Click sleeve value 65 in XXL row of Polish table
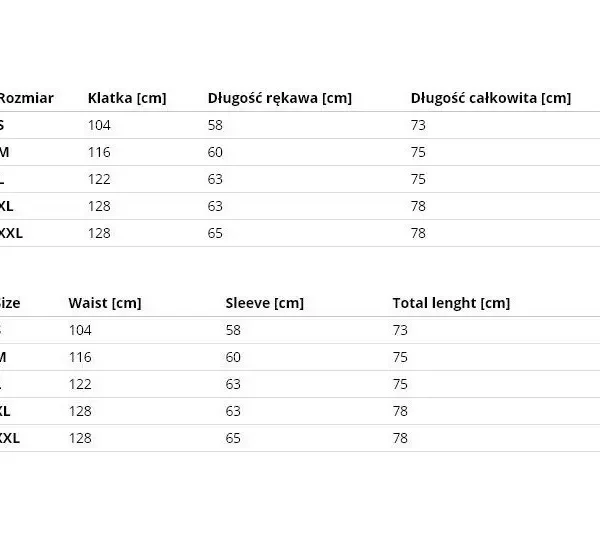This screenshot has width=600, height=533. coord(215,233)
